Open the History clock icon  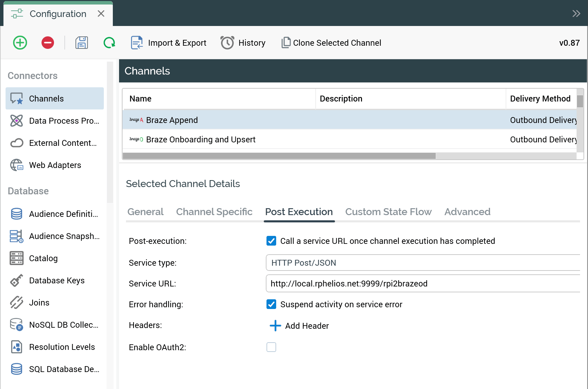[x=227, y=43]
